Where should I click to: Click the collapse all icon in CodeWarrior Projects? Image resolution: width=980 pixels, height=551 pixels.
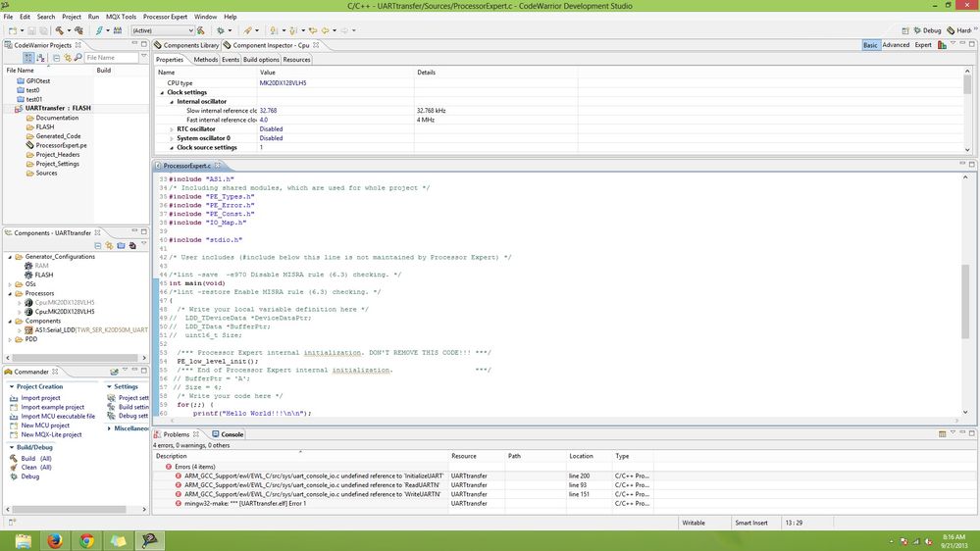point(56,58)
